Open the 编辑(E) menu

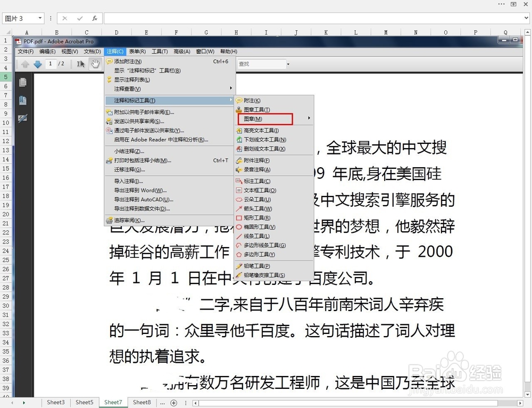[x=47, y=52]
